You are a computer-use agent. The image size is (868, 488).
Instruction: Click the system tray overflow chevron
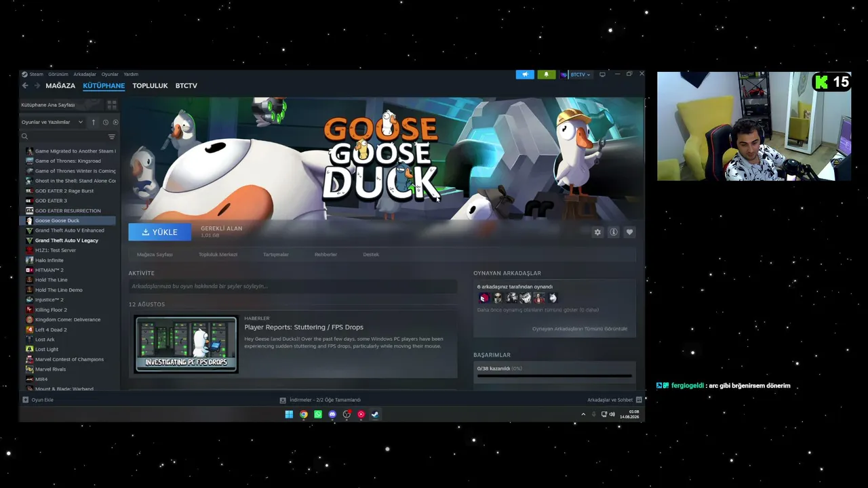[583, 414]
